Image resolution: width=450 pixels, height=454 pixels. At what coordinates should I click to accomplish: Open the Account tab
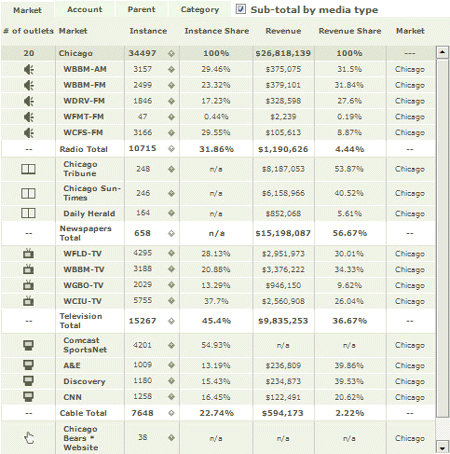point(85,9)
